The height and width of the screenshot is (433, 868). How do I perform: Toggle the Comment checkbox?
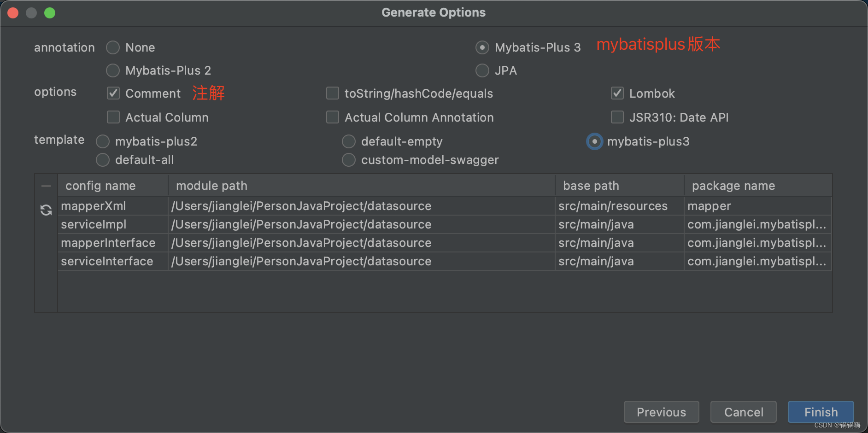113,94
